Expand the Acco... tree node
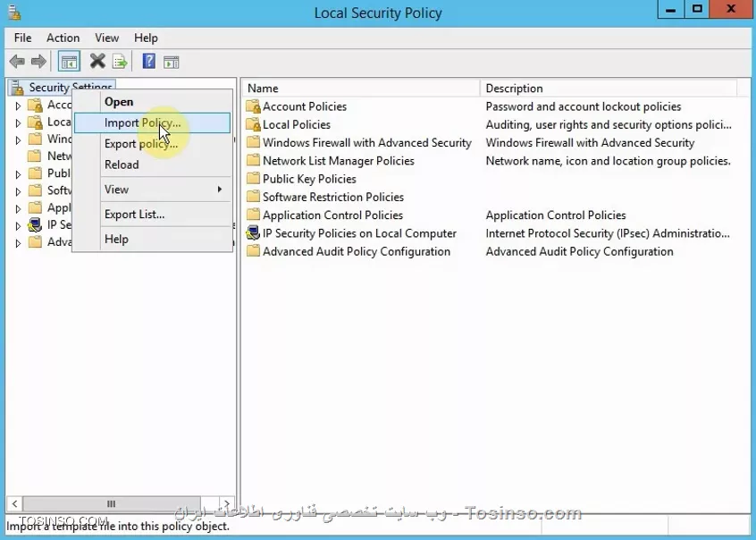756x540 pixels. tap(18, 105)
